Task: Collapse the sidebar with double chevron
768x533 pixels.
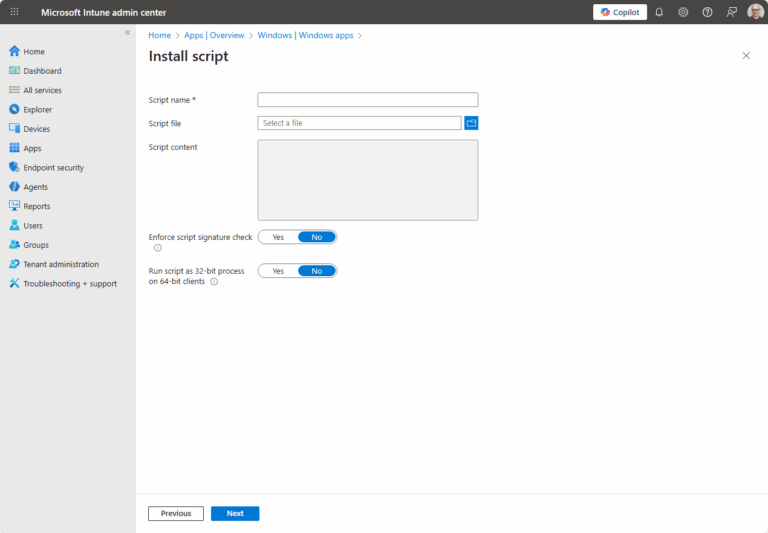Action: pos(127,33)
